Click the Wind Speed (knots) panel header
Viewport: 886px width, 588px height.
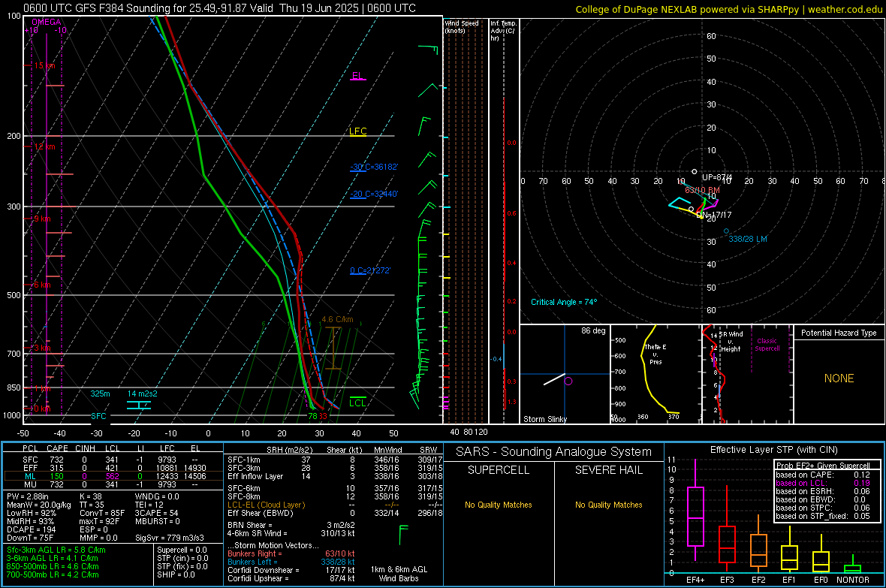462,27
